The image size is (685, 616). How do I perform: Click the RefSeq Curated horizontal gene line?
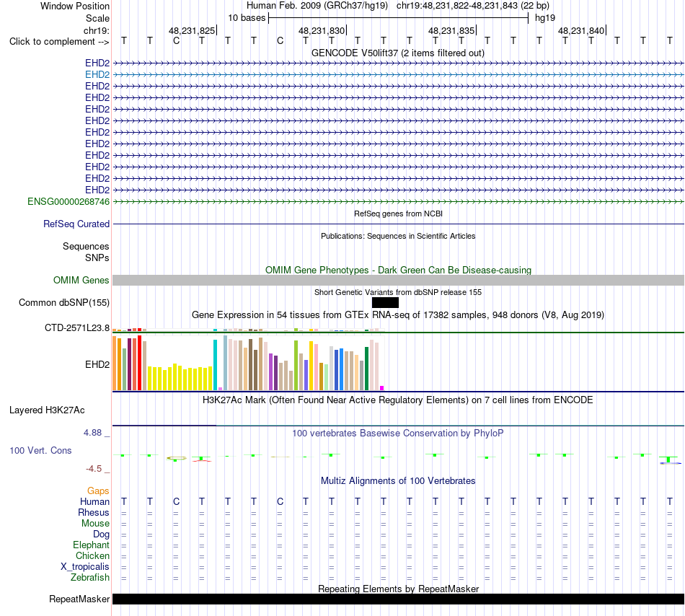point(398,224)
